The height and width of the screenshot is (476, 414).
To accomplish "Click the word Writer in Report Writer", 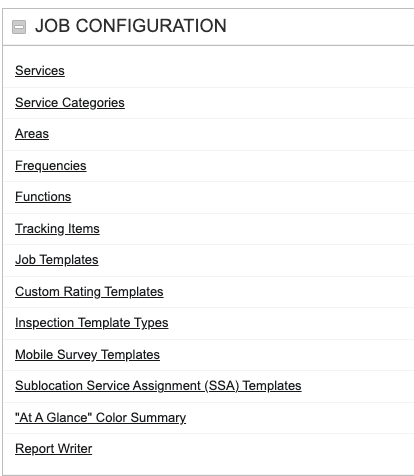I will coord(74,449).
